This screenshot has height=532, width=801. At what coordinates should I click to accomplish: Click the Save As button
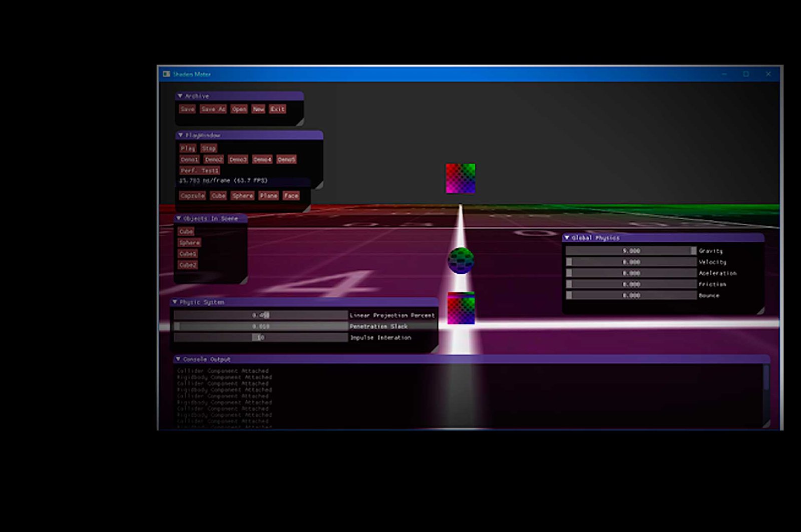click(x=213, y=109)
